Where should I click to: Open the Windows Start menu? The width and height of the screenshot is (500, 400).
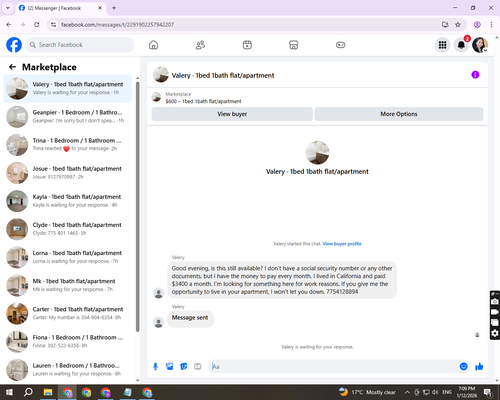9,392
